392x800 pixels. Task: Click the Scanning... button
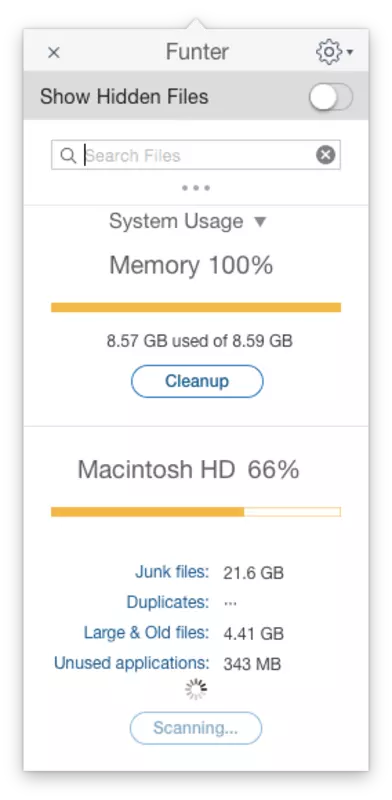pos(196,728)
